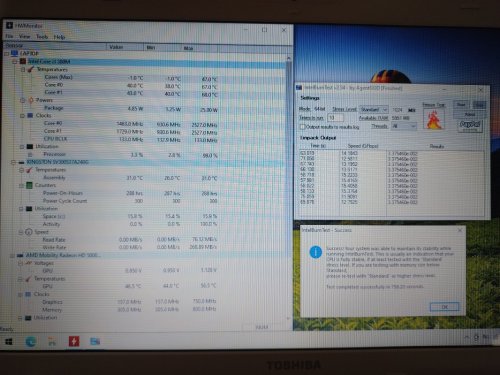500x375 pixels.
Task: Click the Times to run input field
Action: (335, 118)
